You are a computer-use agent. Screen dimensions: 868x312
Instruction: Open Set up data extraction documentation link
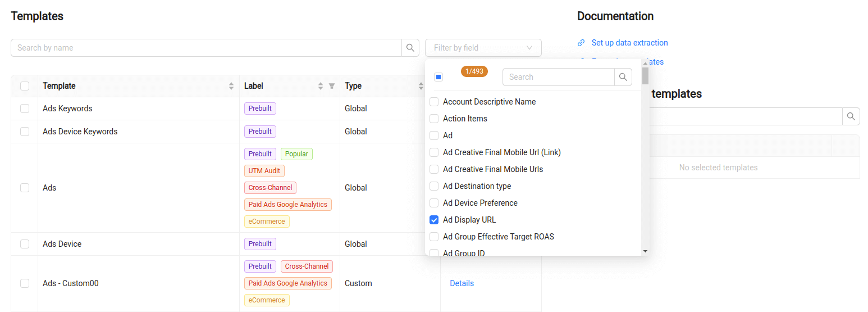(629, 43)
